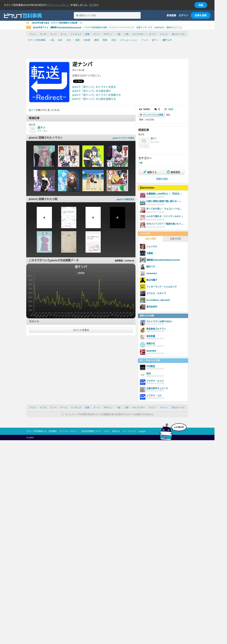The image size is (227, 644).
Task: Open comments via the speech bubble icon showing 0
Action: pos(156,109)
